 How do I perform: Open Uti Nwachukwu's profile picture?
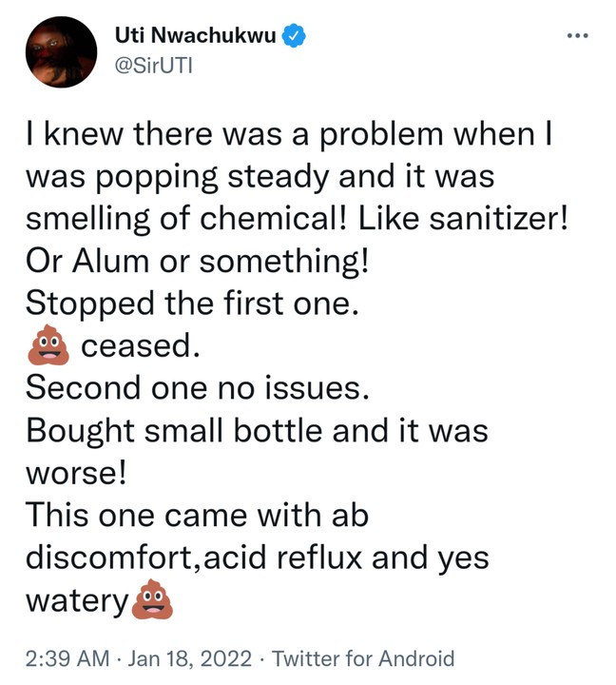[60, 52]
